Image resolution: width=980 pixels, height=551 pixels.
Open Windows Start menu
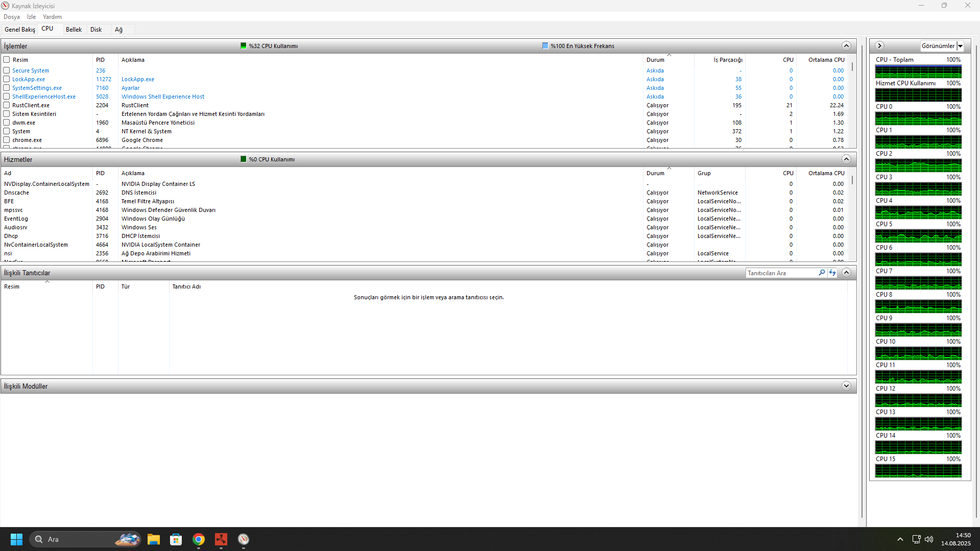[16, 539]
